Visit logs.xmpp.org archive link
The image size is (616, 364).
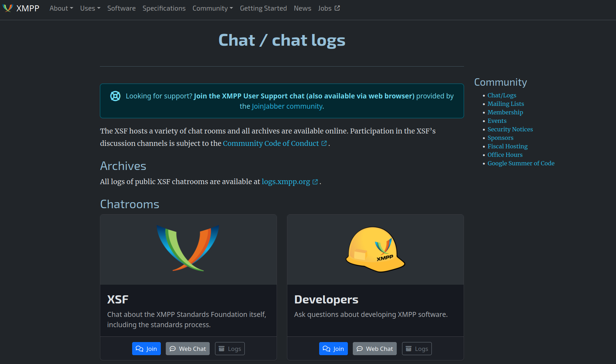[290, 182]
